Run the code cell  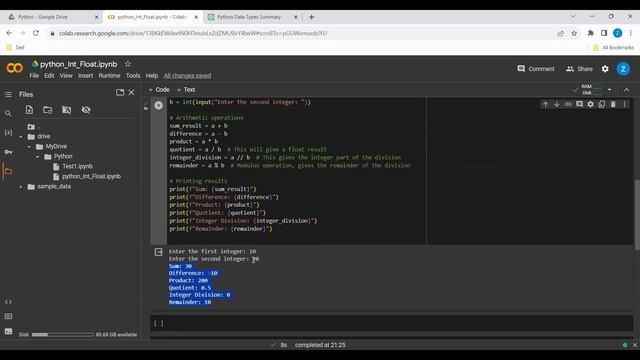(158, 105)
